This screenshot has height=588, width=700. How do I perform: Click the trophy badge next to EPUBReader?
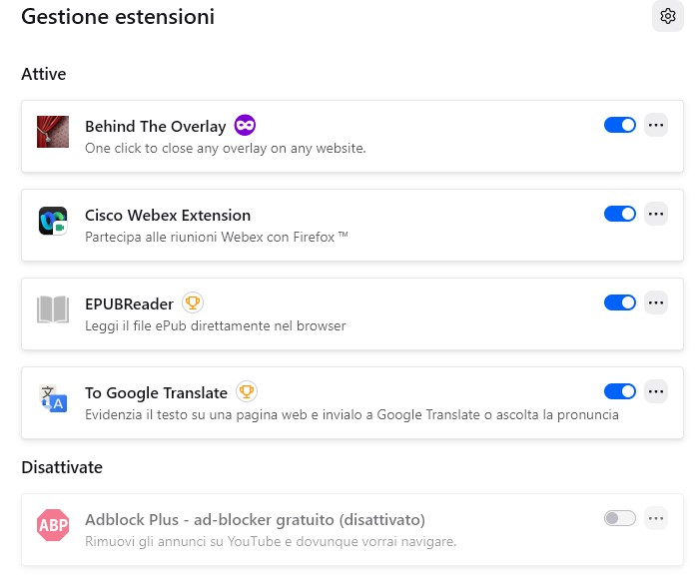193,302
